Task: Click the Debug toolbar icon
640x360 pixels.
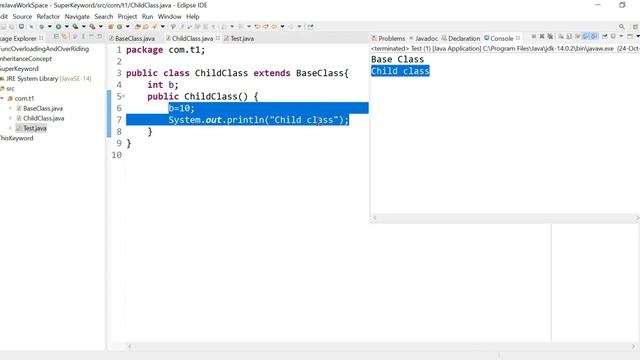Action: (42, 27)
